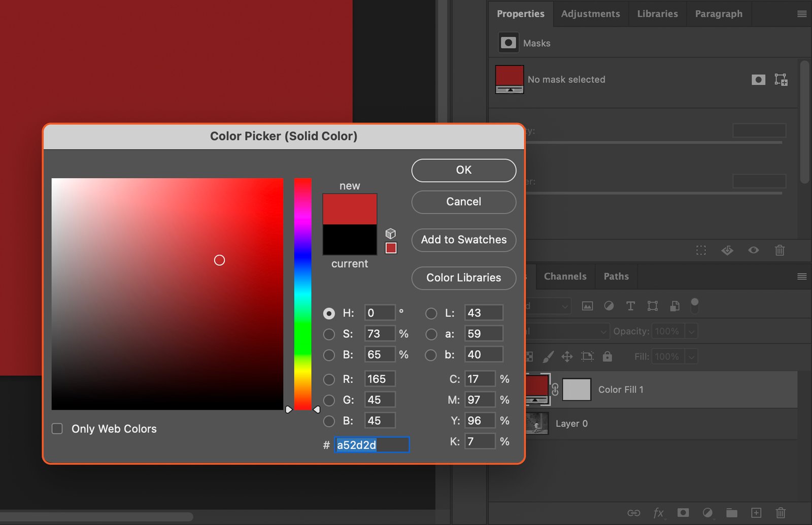Image resolution: width=812 pixels, height=525 pixels.
Task: Click the lock all padlock icon
Action: [x=607, y=356]
